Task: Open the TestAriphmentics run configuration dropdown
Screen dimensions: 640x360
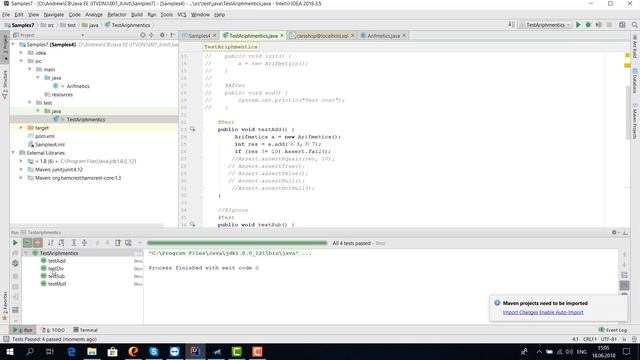Action: 545,25
